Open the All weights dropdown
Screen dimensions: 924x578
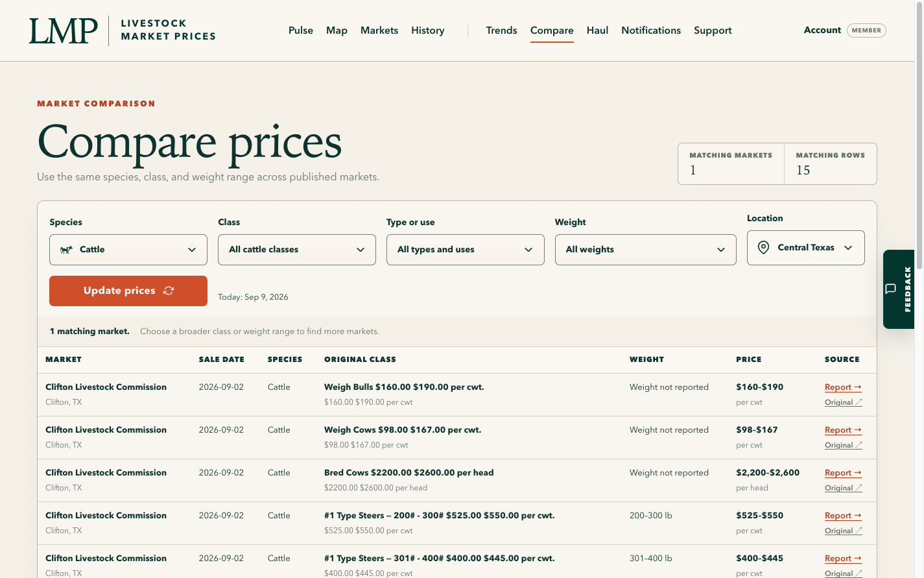[x=646, y=250]
